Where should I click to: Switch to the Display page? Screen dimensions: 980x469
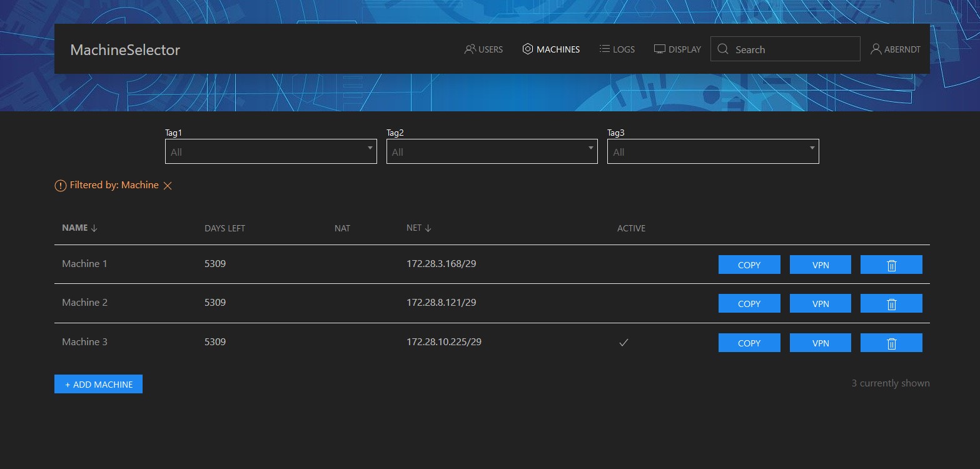677,49
